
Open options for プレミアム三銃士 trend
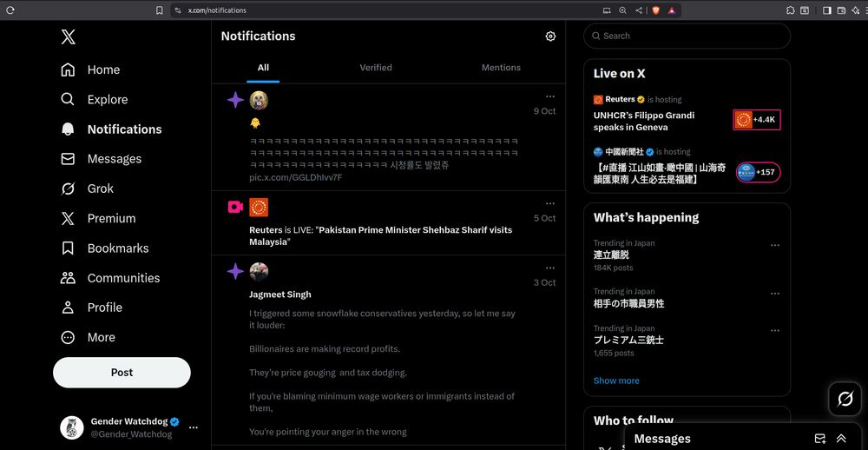pyautogui.click(x=775, y=330)
